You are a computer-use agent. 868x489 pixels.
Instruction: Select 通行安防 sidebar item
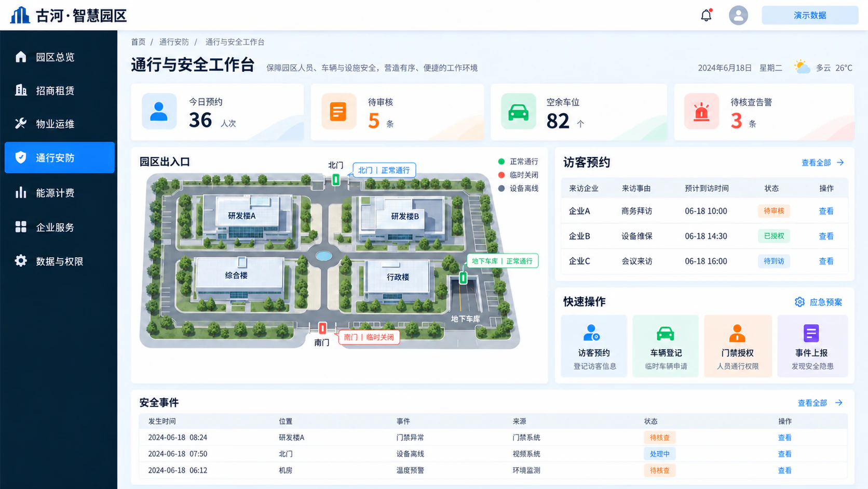pos(60,157)
